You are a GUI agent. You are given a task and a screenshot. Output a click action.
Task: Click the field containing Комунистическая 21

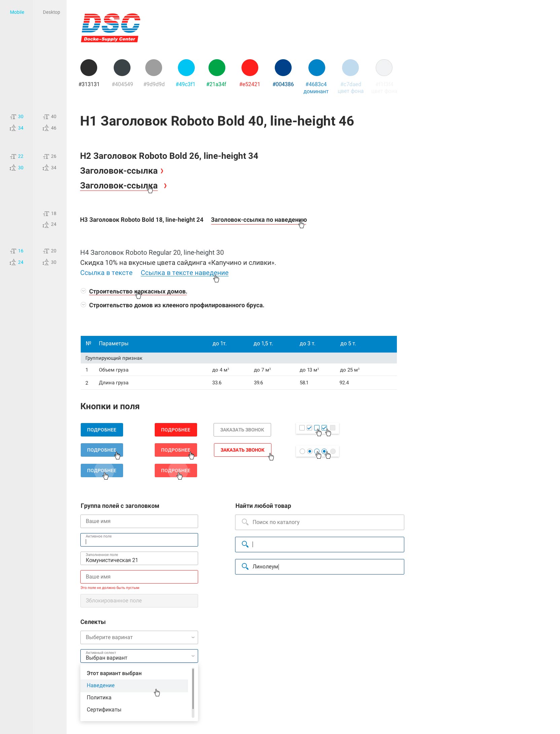pyautogui.click(x=139, y=558)
